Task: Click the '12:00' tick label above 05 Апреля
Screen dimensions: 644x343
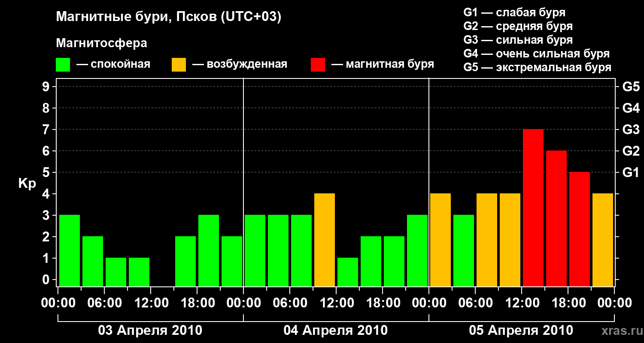Action: coord(522,303)
